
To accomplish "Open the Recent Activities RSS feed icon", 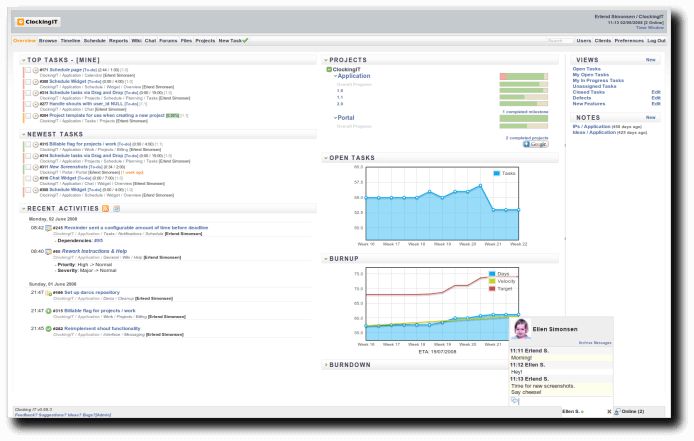I will (x=105, y=209).
